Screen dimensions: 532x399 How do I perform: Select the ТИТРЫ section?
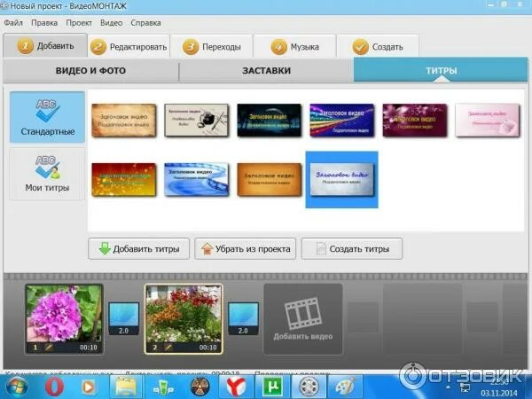441,70
